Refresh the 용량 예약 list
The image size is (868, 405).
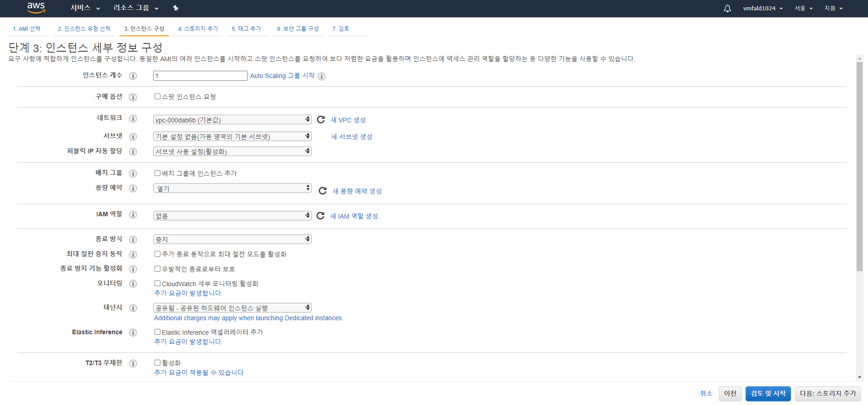pos(323,190)
